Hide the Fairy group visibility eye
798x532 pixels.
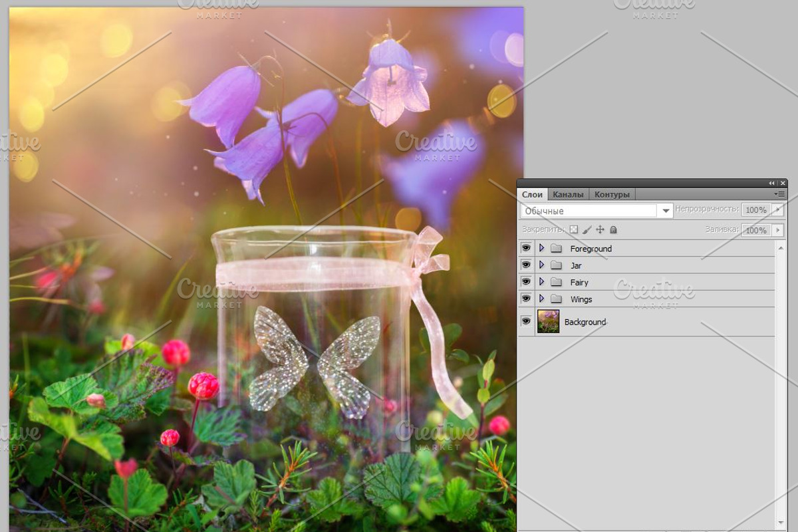(526, 282)
